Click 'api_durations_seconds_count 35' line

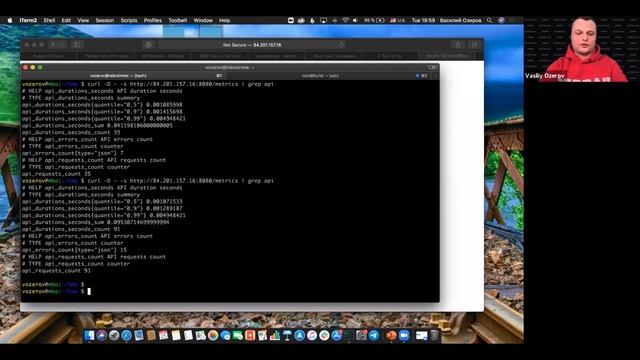(71, 132)
